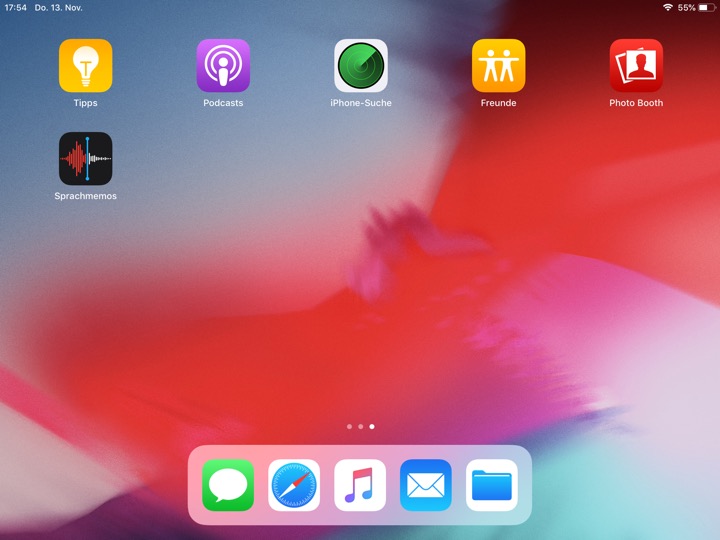This screenshot has height=540, width=720.
Task: Open Mail from the dock
Action: pos(426,485)
